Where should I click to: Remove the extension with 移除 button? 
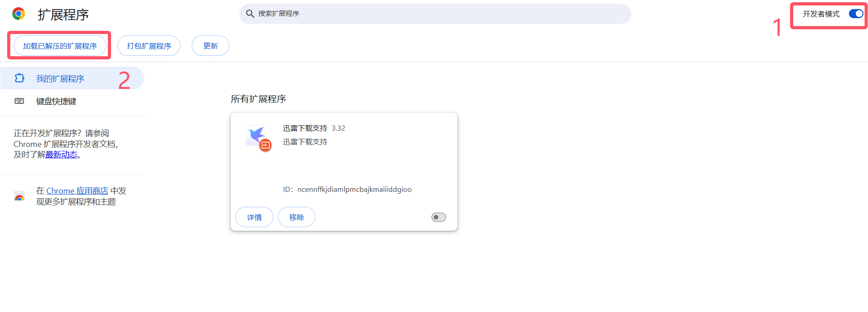(x=296, y=217)
